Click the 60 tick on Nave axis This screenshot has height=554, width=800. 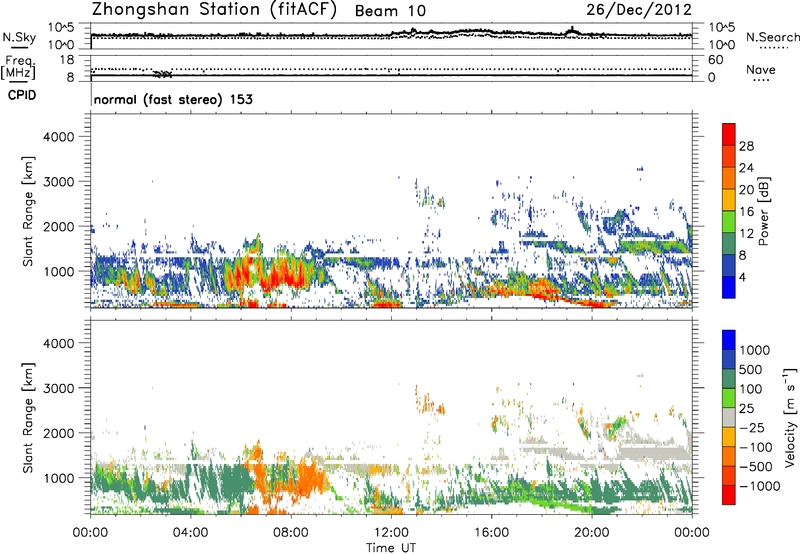click(715, 60)
